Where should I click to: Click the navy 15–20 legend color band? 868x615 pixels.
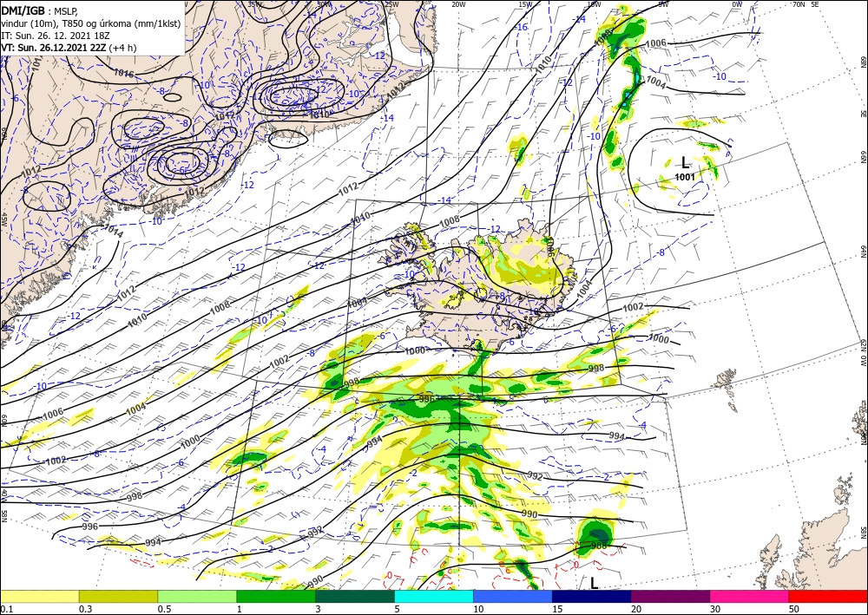click(x=592, y=596)
